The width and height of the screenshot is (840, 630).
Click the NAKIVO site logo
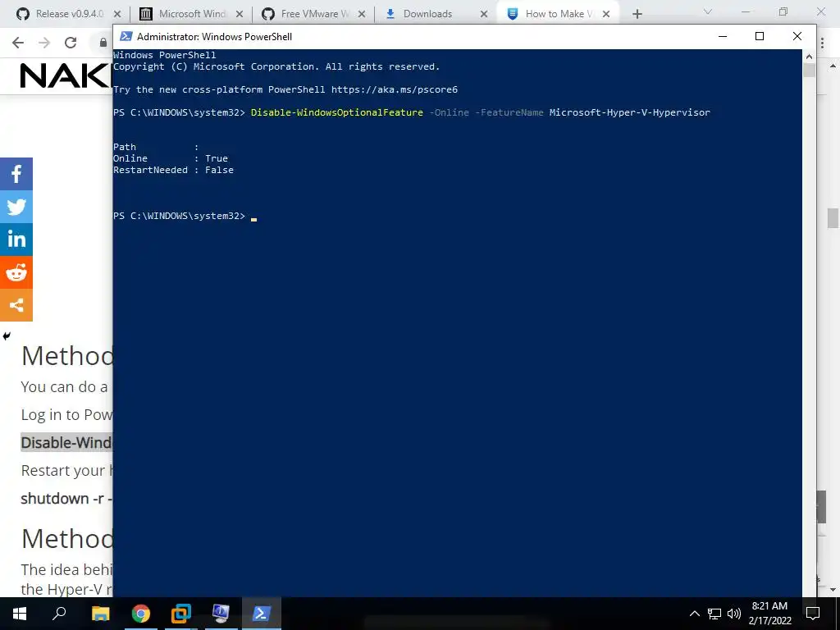[x=66, y=75]
